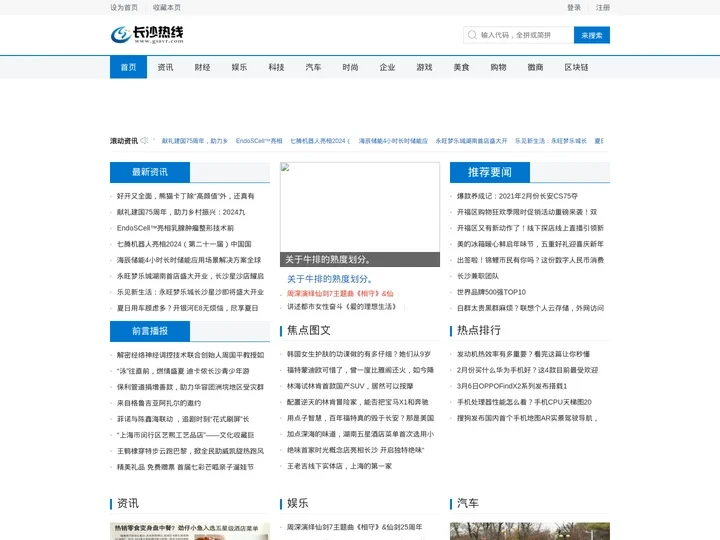Go to the 财经 nav section

pos(202,67)
